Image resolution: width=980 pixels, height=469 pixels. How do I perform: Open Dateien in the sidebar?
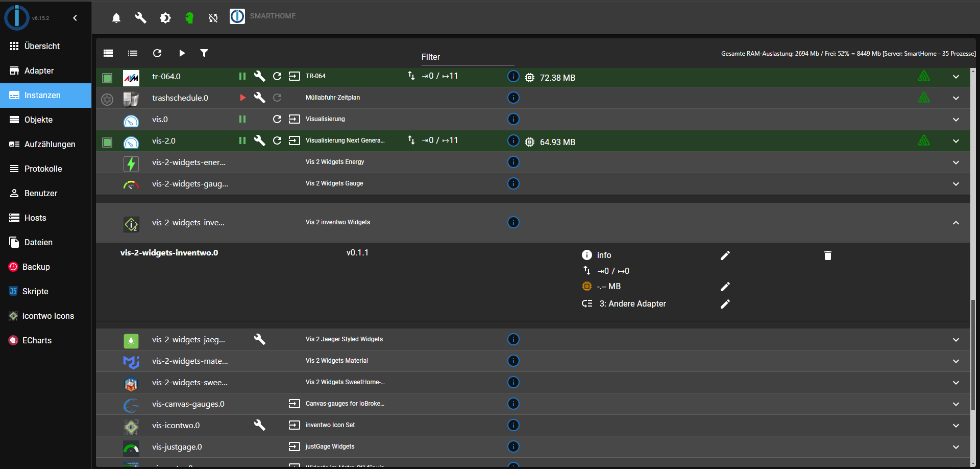[x=46, y=242]
